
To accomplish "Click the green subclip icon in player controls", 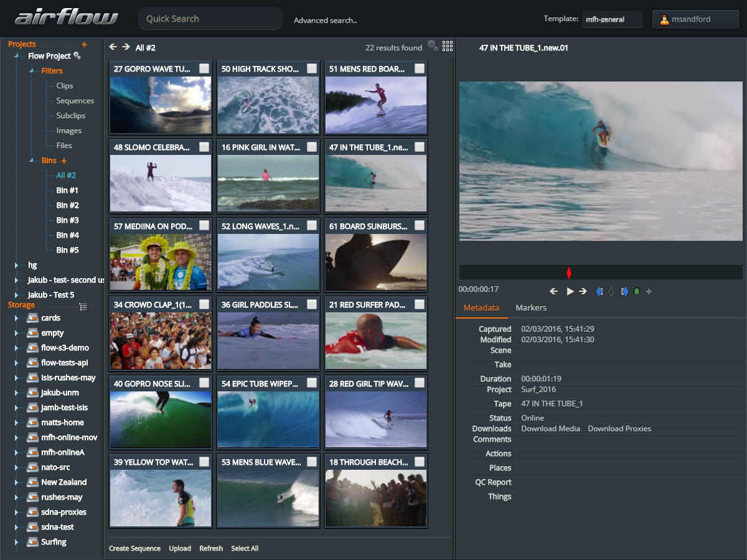I will (x=636, y=291).
